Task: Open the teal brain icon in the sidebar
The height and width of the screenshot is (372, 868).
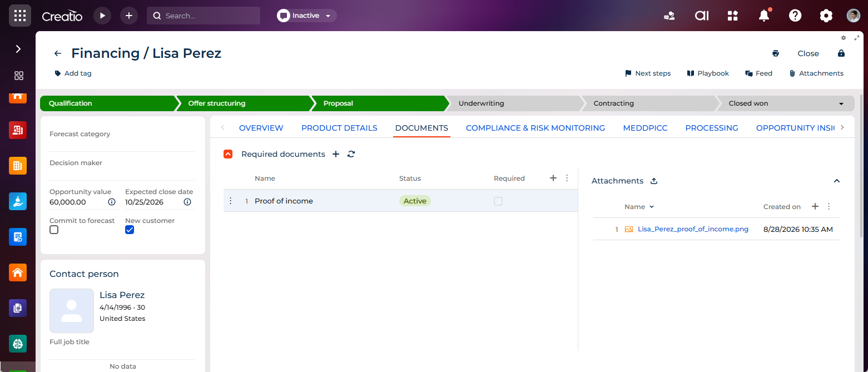Action: coord(18,344)
